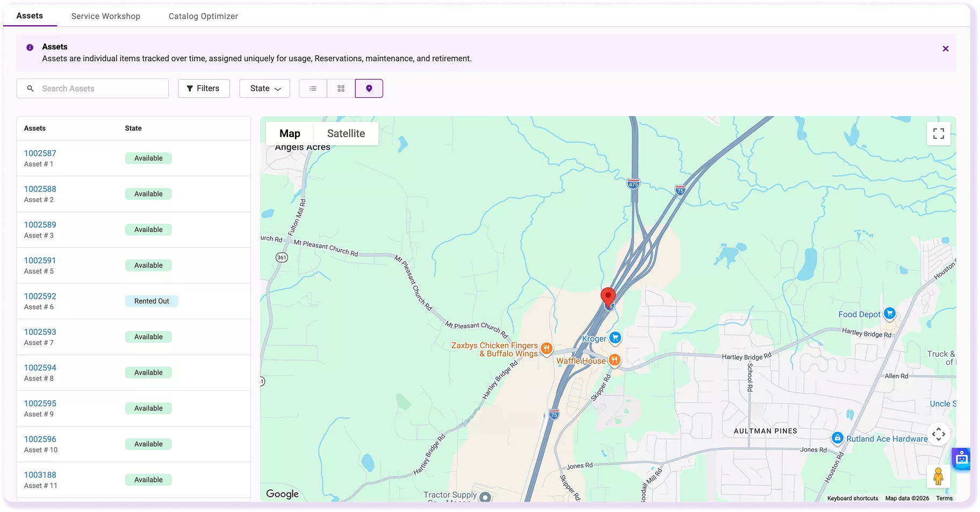This screenshot has height=512, width=980.
Task: Click Keyboard shortcuts on the map
Action: 853,499
